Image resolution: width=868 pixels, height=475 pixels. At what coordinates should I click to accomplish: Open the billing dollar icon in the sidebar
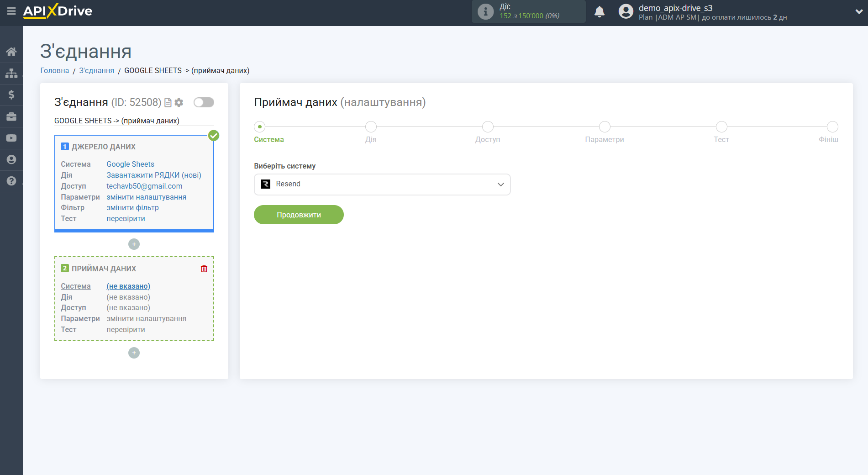(x=11, y=95)
